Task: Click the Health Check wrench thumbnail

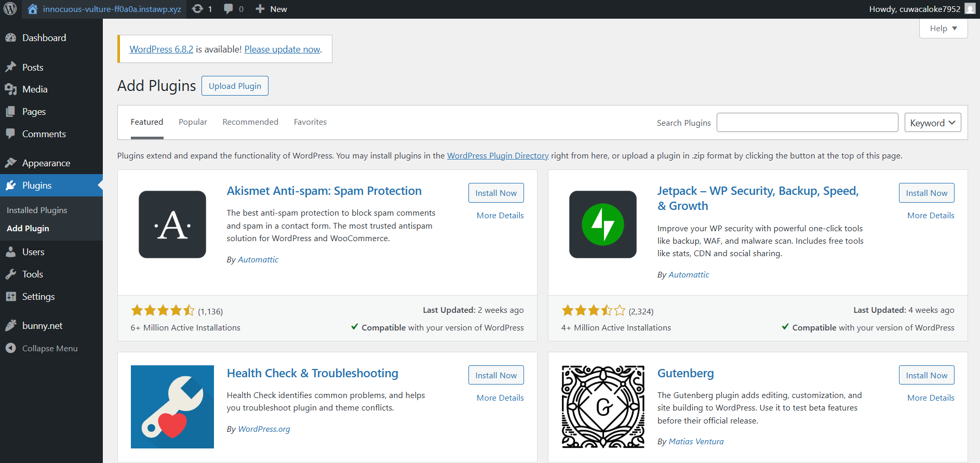Action: coord(172,407)
